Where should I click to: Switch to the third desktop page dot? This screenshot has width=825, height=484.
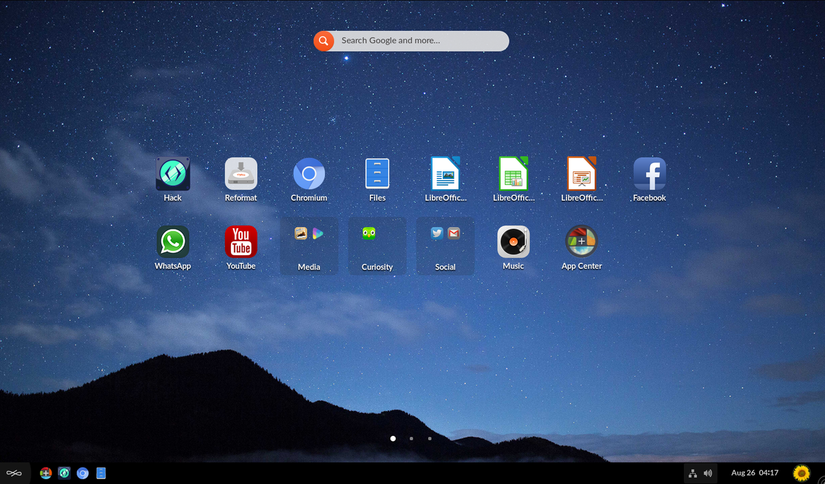430,438
